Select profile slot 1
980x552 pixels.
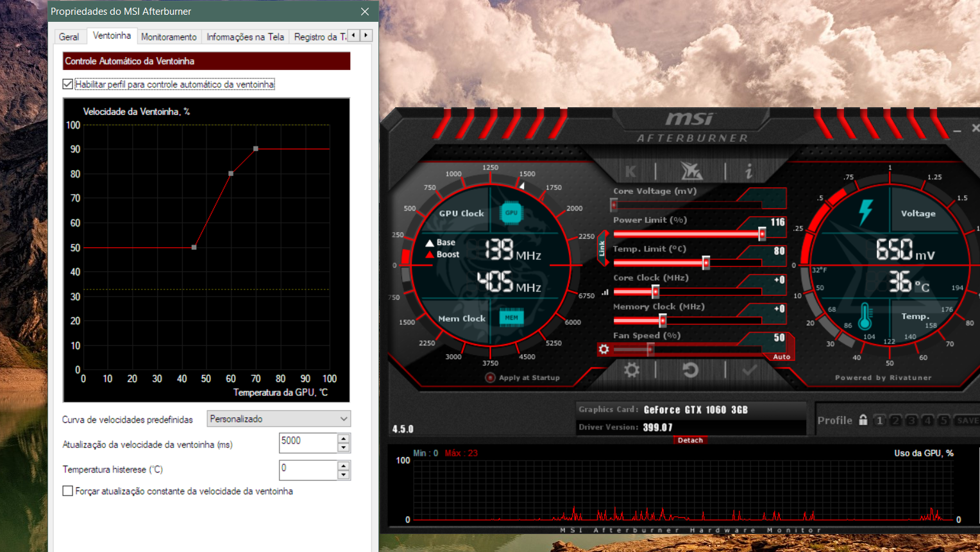[880, 420]
